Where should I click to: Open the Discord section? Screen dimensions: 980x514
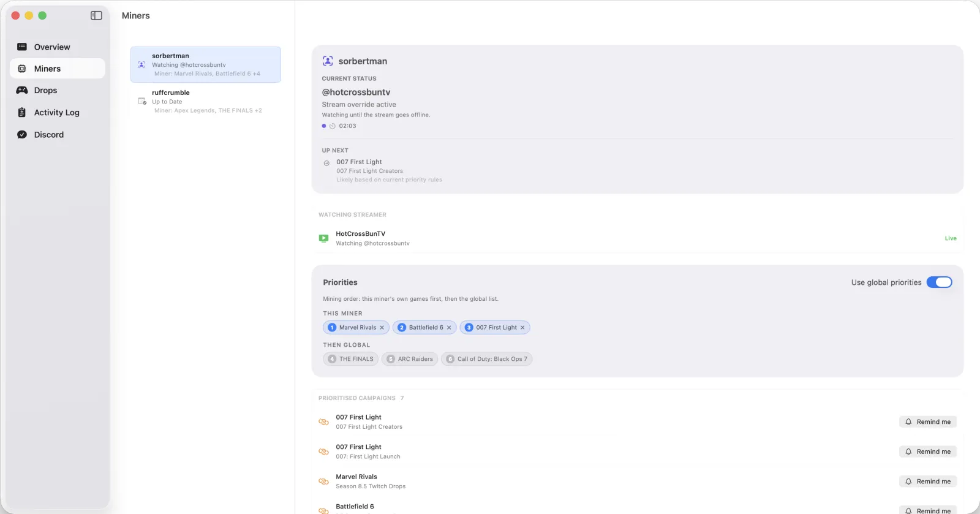coord(58,134)
